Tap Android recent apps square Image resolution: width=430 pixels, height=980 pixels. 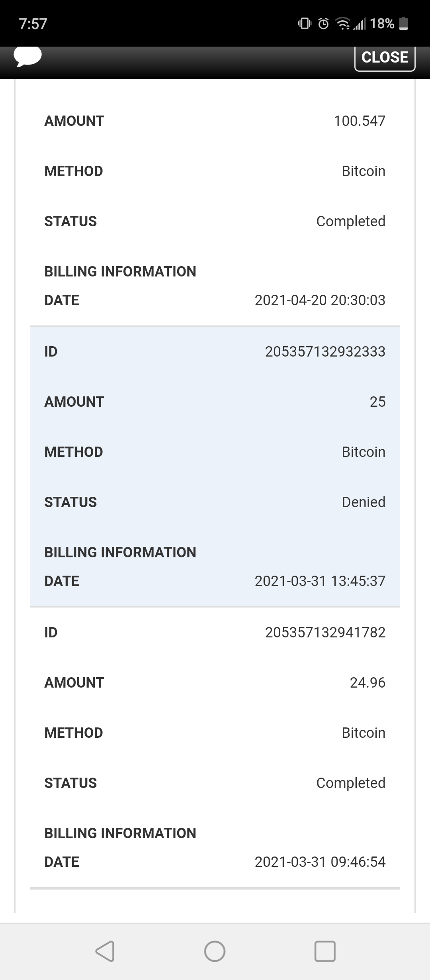tap(325, 951)
